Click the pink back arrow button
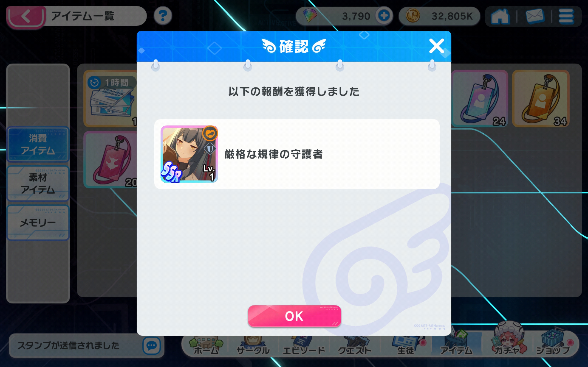This screenshot has height=367, width=588. 26,17
